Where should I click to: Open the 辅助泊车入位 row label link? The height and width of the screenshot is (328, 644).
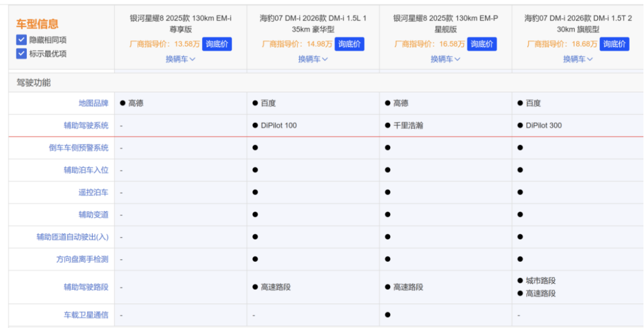click(x=86, y=170)
